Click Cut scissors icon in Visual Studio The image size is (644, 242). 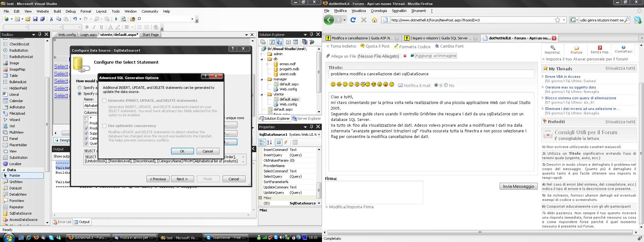(x=51, y=19)
